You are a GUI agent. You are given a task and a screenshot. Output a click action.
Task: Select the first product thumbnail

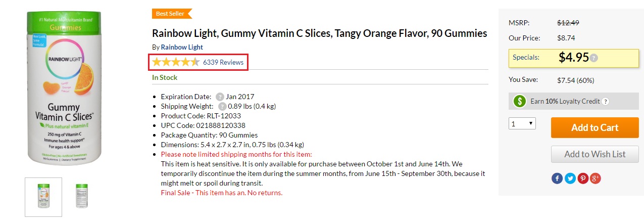tap(43, 197)
